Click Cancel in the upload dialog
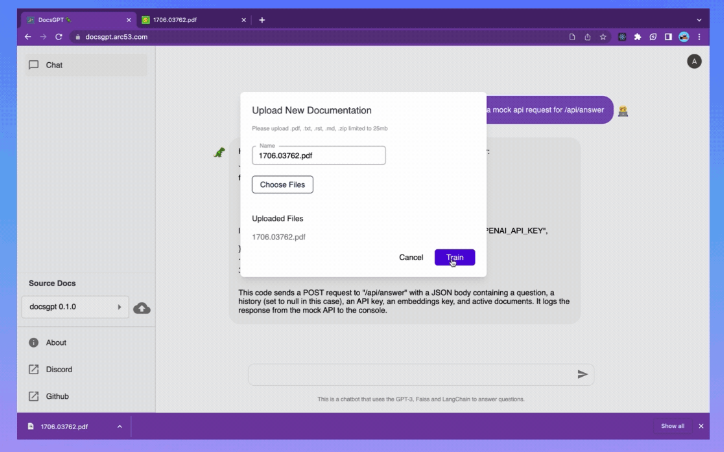The image size is (724, 452). (411, 257)
